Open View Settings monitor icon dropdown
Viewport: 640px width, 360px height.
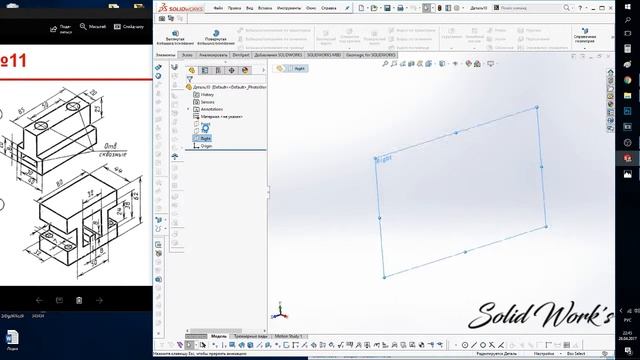point(491,64)
